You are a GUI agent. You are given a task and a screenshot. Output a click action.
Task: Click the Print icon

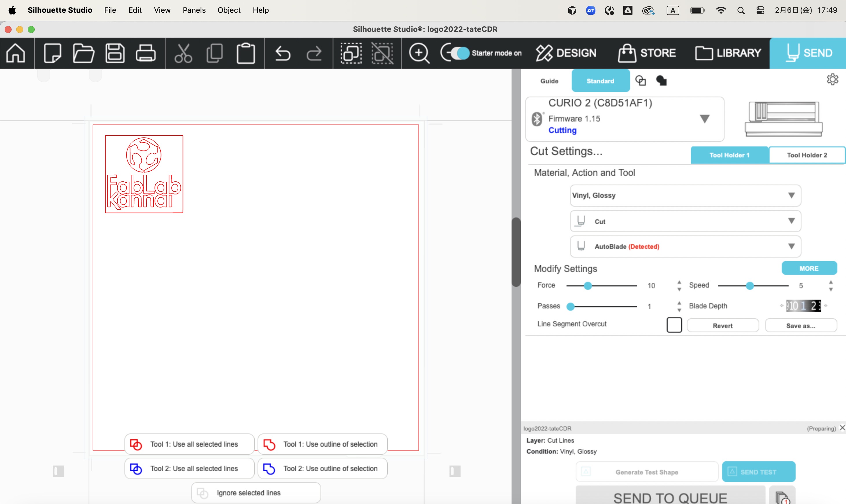click(146, 53)
